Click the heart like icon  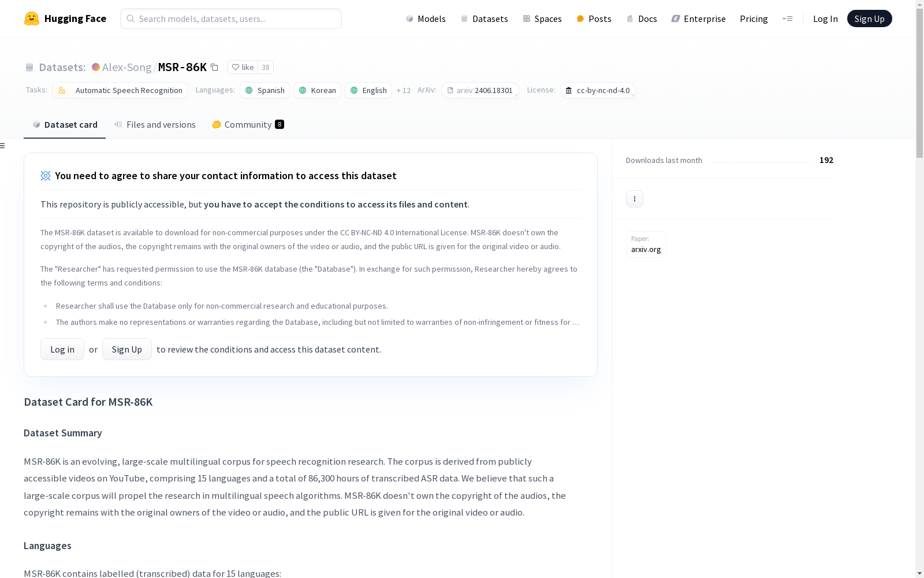236,67
